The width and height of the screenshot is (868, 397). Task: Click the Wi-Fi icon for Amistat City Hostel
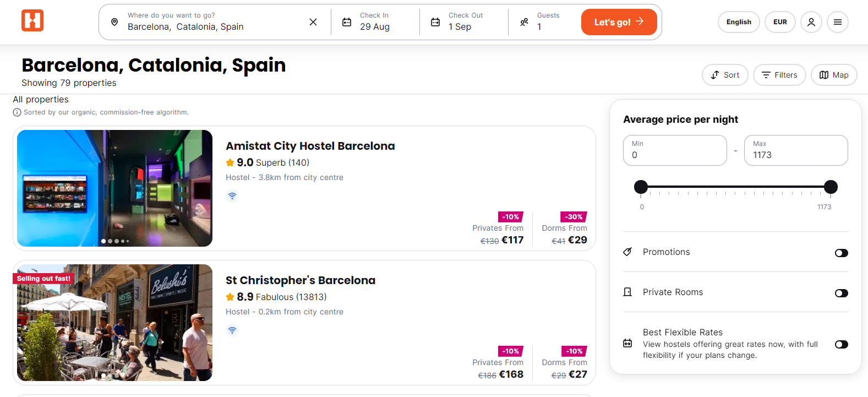[x=232, y=196]
